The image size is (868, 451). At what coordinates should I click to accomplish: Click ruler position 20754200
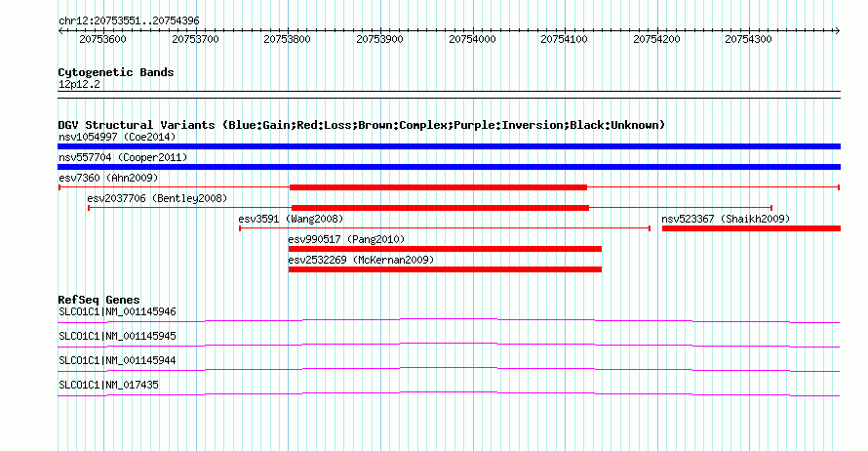pos(656,39)
